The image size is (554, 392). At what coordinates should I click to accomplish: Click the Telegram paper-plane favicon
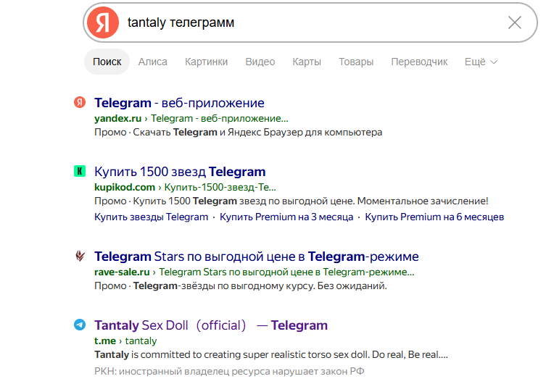click(80, 325)
